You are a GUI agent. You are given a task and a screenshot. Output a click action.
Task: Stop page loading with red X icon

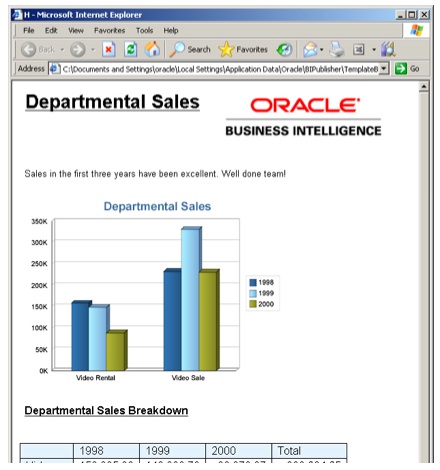109,50
